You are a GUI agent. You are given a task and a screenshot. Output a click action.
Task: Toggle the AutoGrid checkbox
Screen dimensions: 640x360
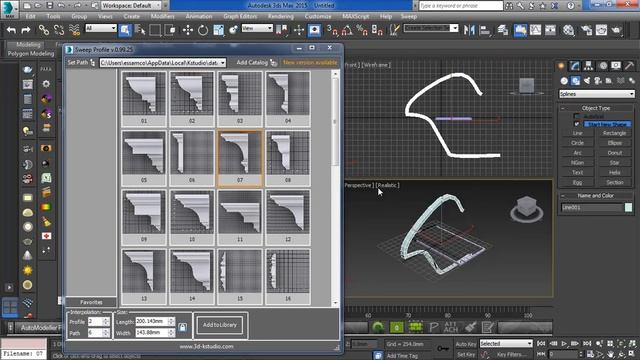(576, 116)
